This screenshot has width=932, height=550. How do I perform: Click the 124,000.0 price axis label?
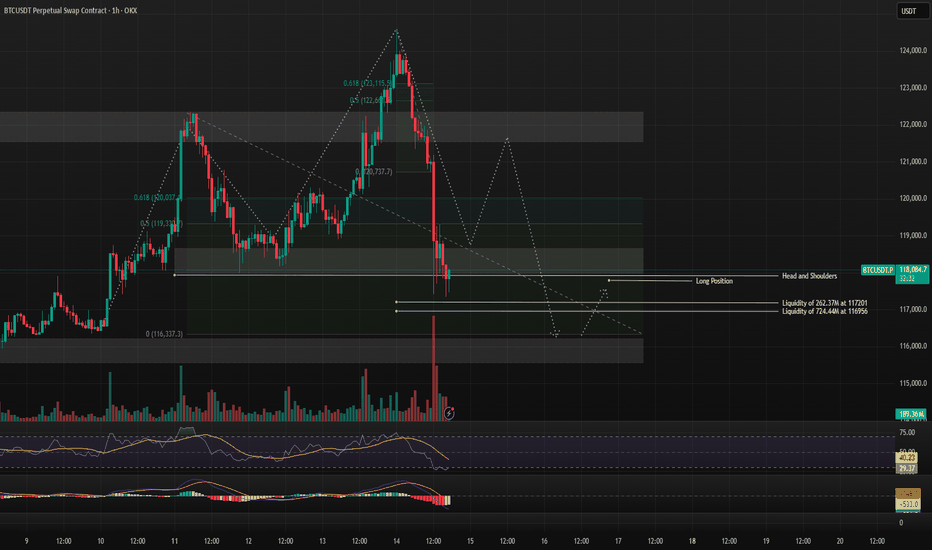tap(913, 51)
